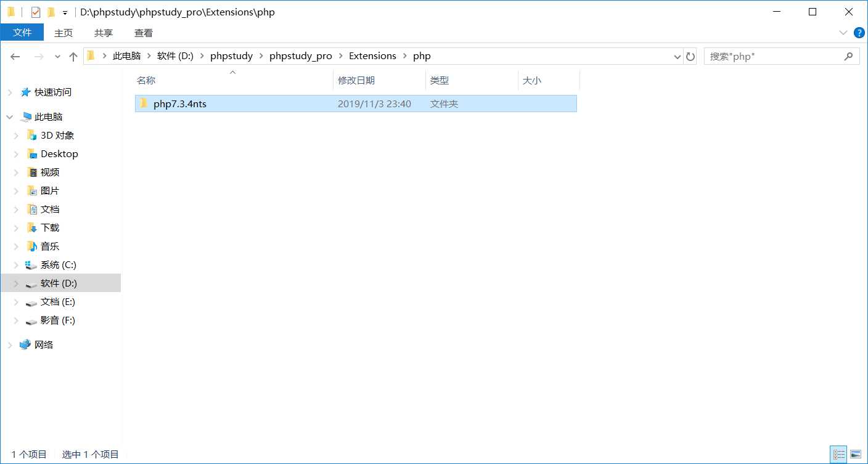Click the 此电脑 computer icon
The height and width of the screenshot is (464, 868).
tap(25, 116)
